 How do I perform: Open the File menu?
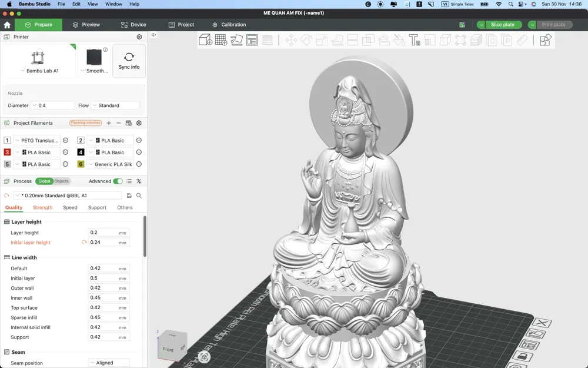pyautogui.click(x=61, y=4)
